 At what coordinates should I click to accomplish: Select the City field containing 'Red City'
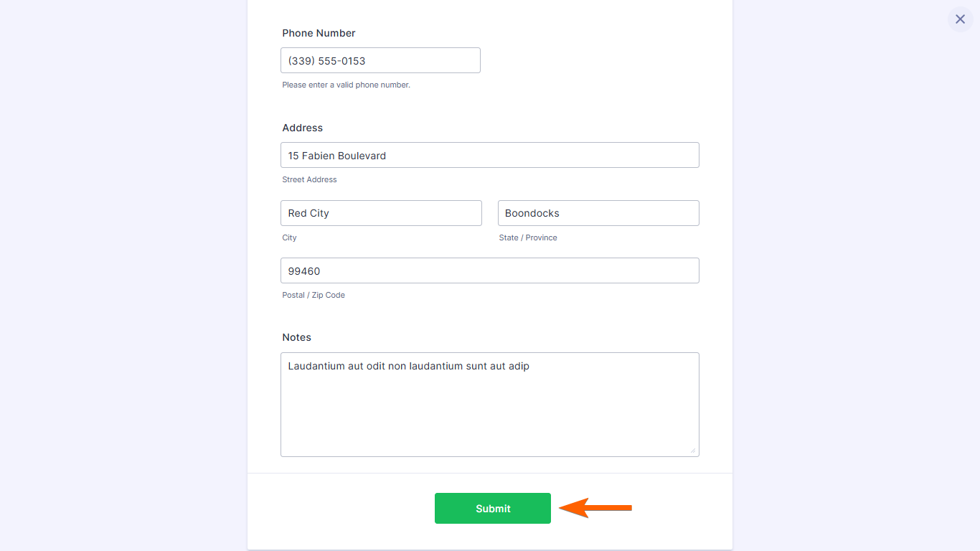point(381,213)
